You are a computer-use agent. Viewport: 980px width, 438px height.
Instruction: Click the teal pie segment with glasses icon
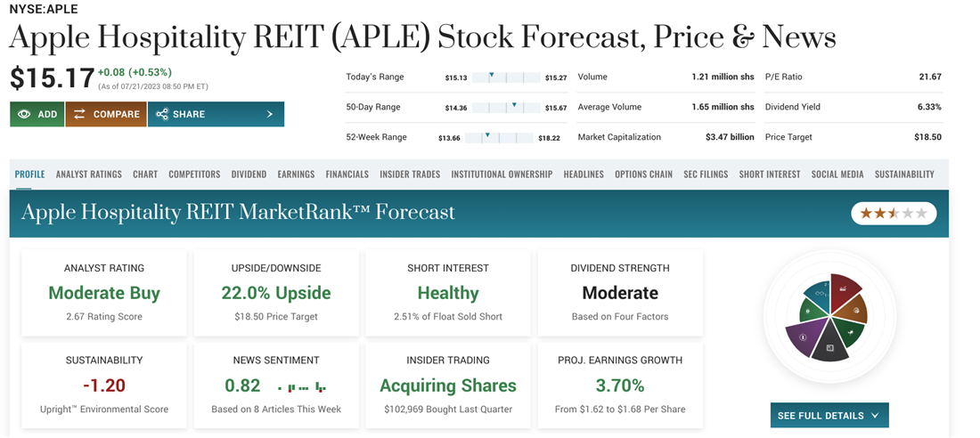[818, 291]
